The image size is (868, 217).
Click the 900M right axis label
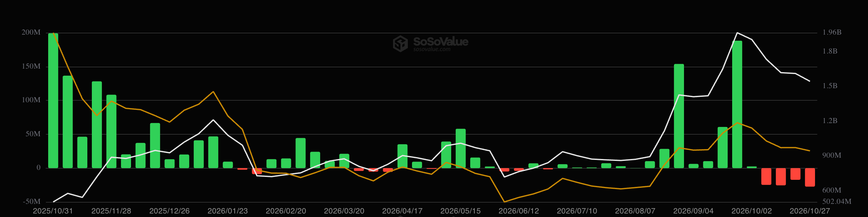[832, 155]
